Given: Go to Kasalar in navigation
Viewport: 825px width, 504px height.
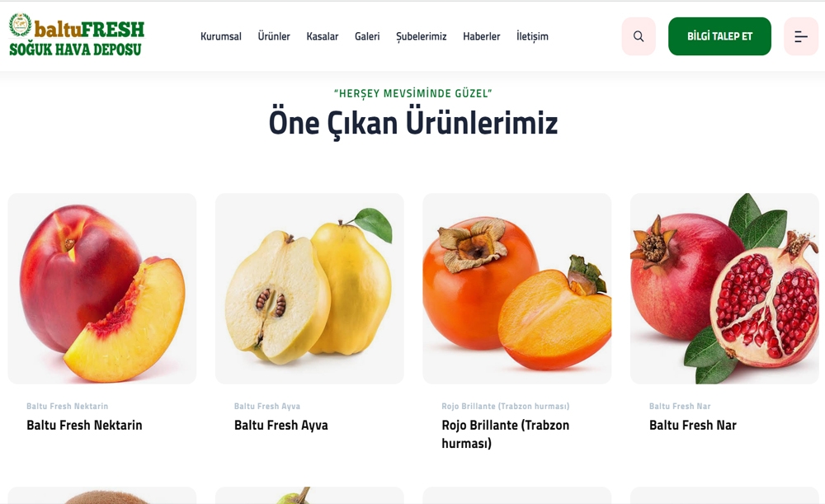Looking at the screenshot, I should [323, 36].
